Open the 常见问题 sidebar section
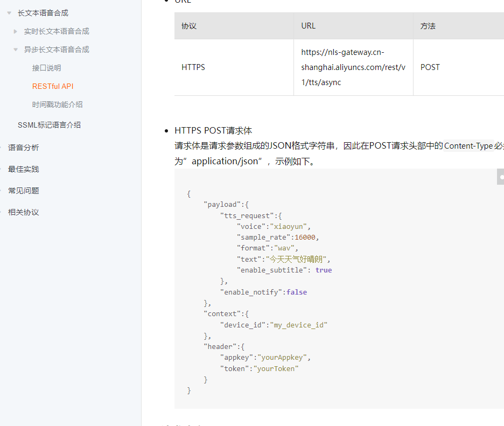The image size is (504, 426). coord(24,191)
